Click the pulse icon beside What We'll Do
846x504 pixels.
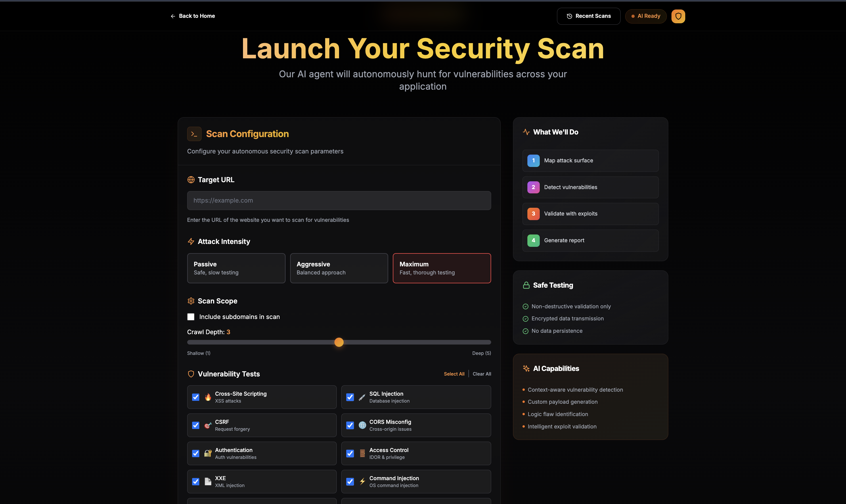pyautogui.click(x=526, y=132)
